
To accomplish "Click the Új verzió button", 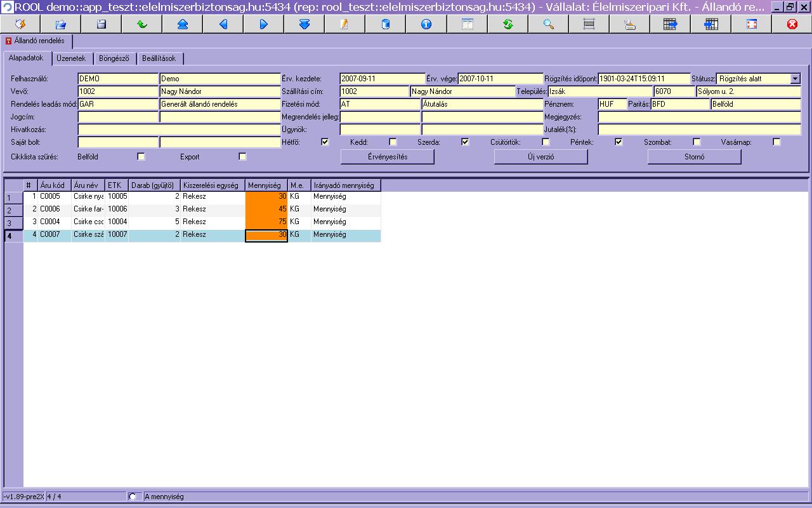I will tap(540, 157).
